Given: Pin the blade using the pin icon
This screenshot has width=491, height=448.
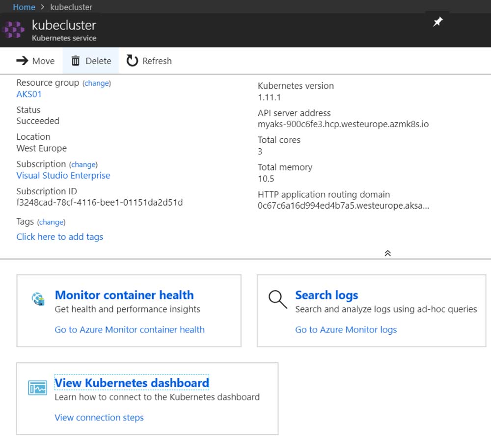Looking at the screenshot, I should (437, 22).
